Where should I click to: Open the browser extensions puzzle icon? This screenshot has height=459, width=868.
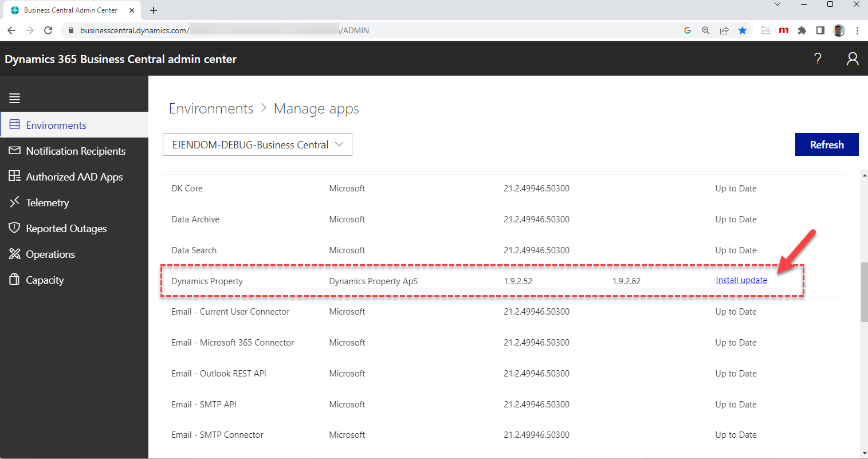[x=802, y=30]
